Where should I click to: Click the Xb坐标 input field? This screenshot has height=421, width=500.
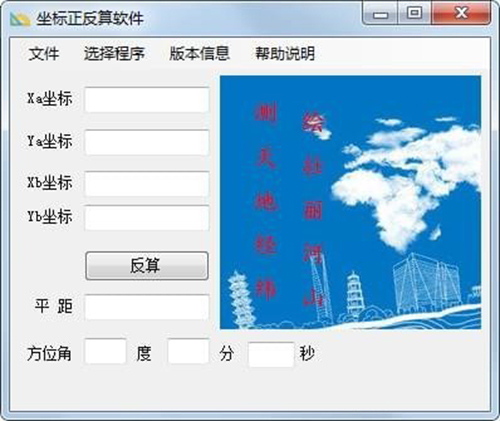coord(147,184)
